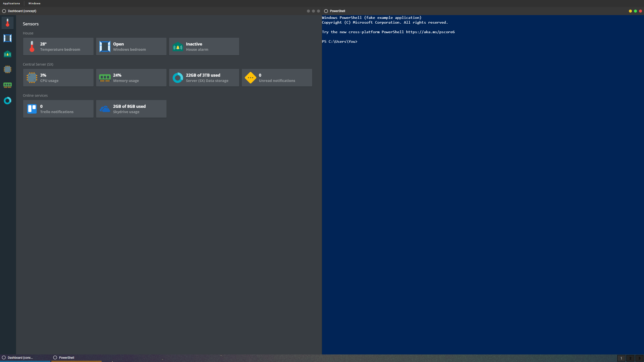Screen dimensions: 644x362
Task: Click the Inactive House alarm tile
Action: pyautogui.click(x=204, y=47)
